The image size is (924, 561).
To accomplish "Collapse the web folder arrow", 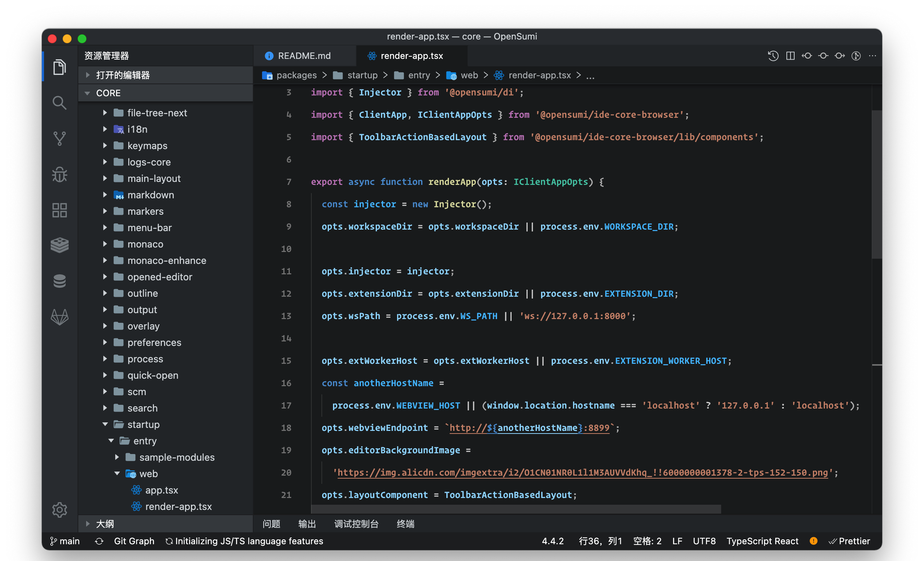I will [x=117, y=474].
